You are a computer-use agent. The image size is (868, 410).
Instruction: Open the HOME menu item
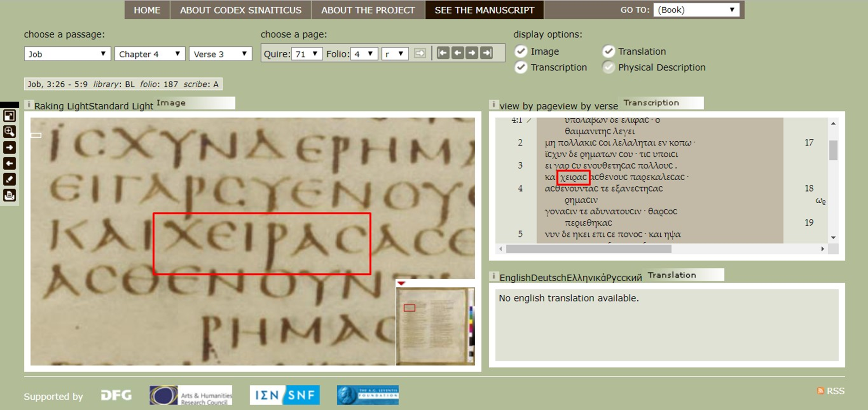coord(147,10)
